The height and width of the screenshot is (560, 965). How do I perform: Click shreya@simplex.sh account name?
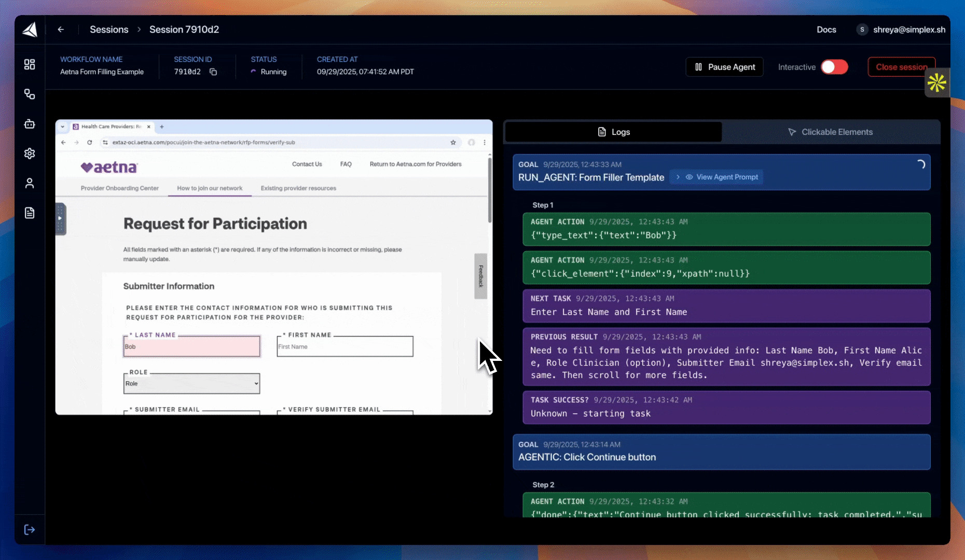pos(909,30)
